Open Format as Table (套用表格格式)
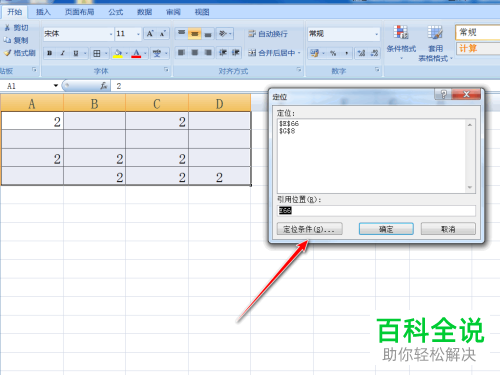The width and height of the screenshot is (500, 375). point(435,43)
